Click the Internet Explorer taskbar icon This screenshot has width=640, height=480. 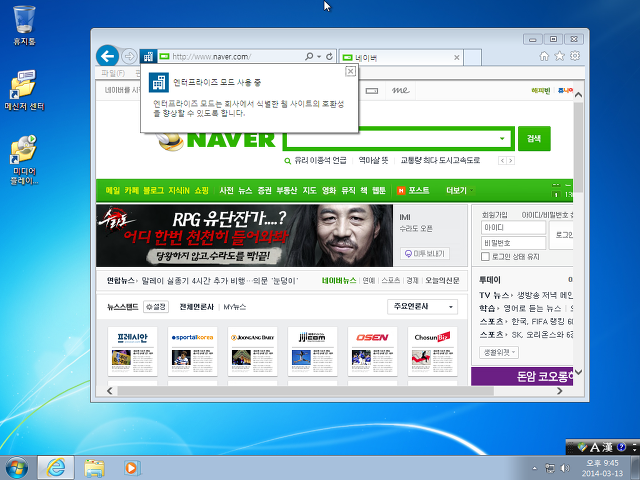click(56, 468)
